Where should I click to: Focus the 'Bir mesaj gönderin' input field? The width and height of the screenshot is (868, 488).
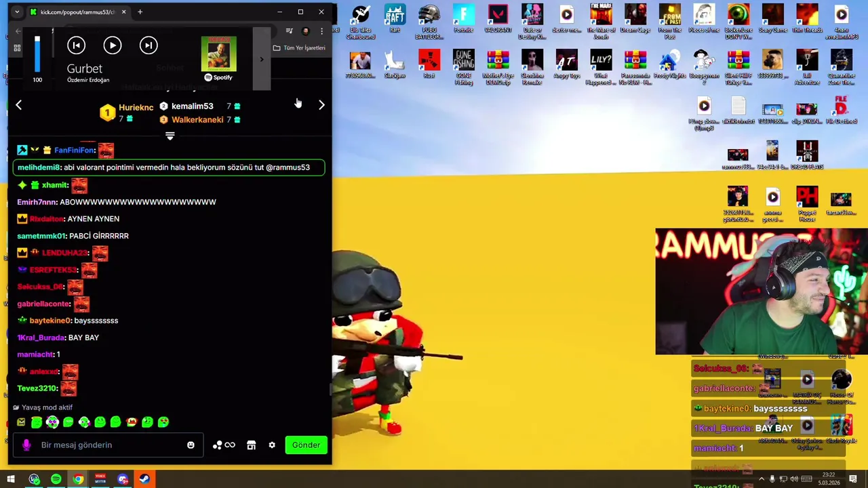[x=107, y=445]
